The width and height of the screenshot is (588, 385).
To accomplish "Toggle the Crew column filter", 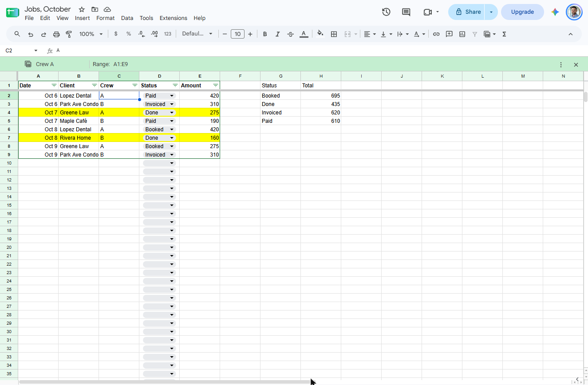I will (135, 85).
